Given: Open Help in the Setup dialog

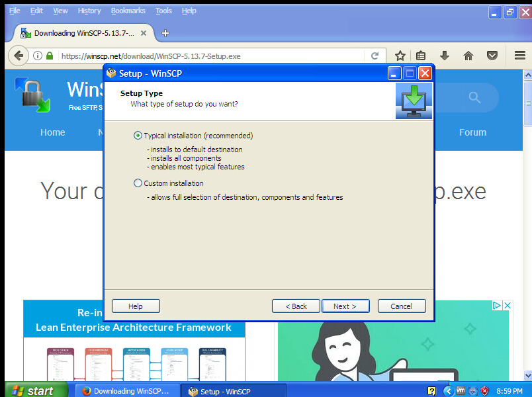Looking at the screenshot, I should pyautogui.click(x=136, y=306).
